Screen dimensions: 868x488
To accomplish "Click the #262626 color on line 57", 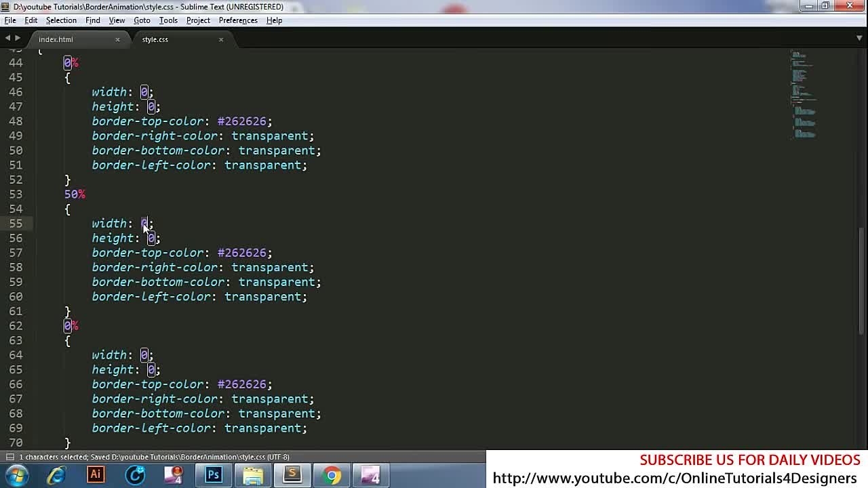I will (x=242, y=253).
